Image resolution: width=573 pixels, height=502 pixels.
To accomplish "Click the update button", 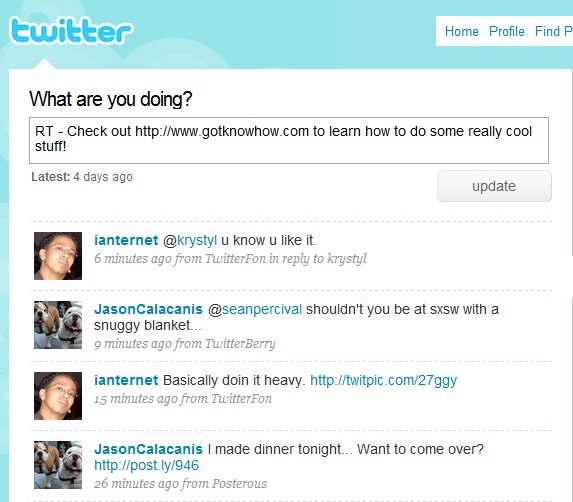I will click(x=494, y=186).
